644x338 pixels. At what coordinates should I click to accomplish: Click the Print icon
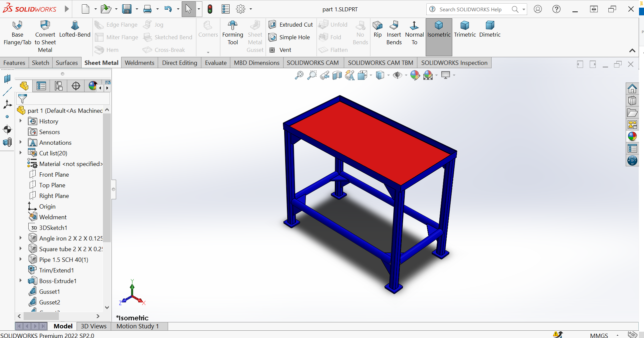[147, 9]
